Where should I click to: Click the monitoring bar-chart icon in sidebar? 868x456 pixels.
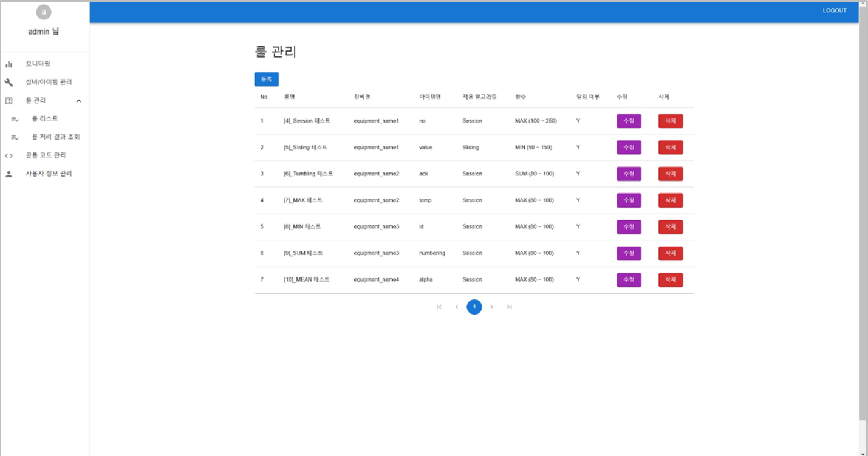[x=9, y=64]
